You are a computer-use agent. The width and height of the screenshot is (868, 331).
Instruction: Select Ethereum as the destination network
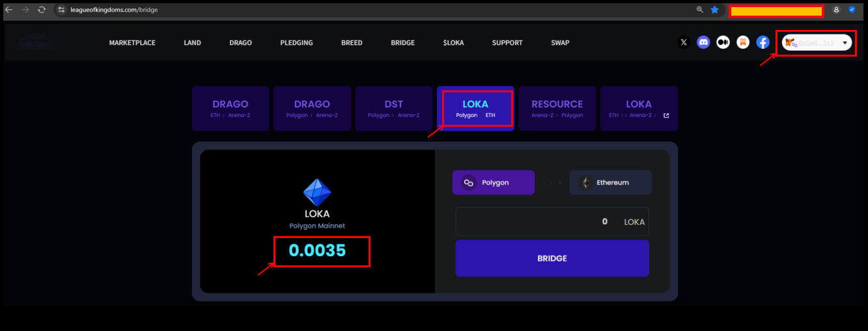point(610,183)
